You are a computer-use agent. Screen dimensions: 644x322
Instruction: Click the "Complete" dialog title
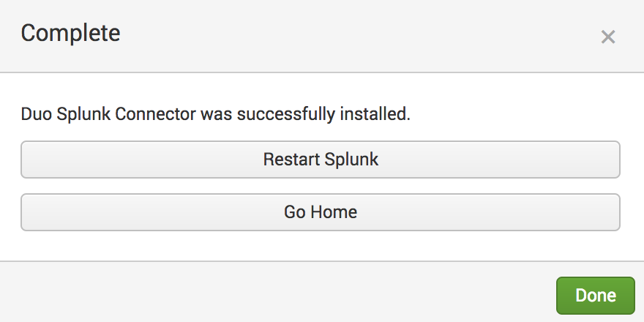click(70, 33)
